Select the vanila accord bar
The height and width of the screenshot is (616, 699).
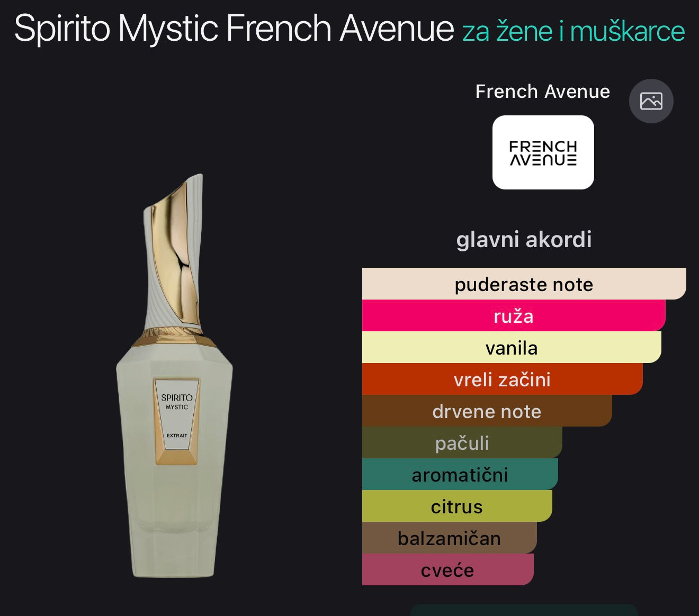coord(512,347)
